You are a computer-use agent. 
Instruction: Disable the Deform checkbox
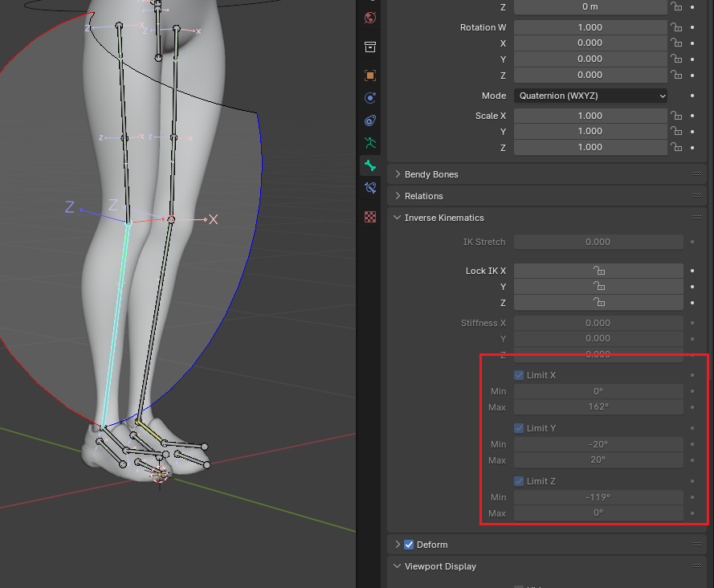[x=409, y=545]
